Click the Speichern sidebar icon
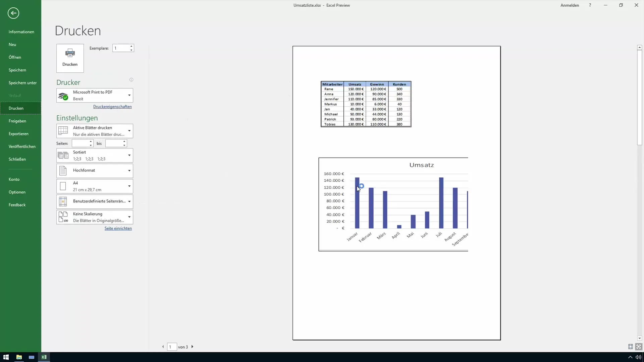This screenshot has width=644, height=362. click(x=17, y=69)
